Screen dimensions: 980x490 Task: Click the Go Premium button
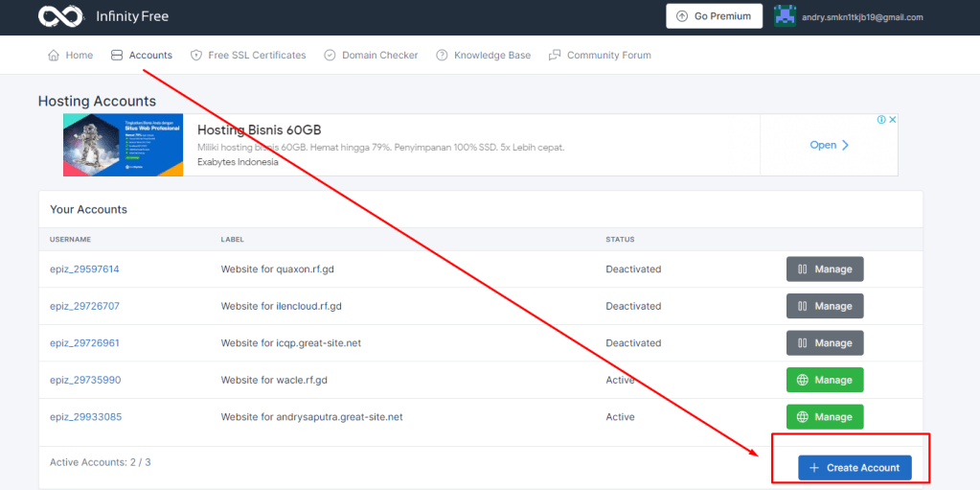[x=714, y=16]
